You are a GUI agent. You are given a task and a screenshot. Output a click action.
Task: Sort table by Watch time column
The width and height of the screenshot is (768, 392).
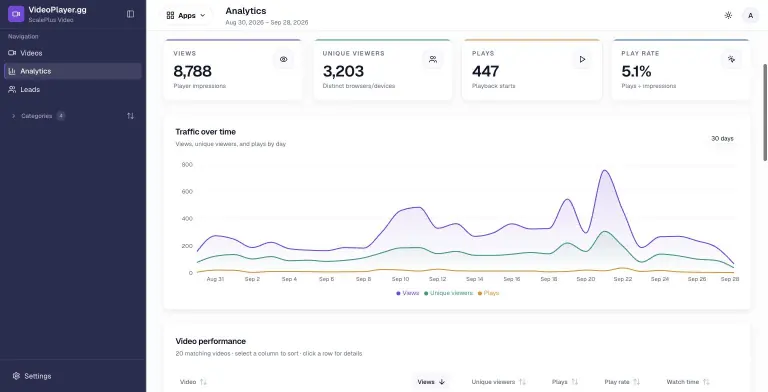pos(688,382)
